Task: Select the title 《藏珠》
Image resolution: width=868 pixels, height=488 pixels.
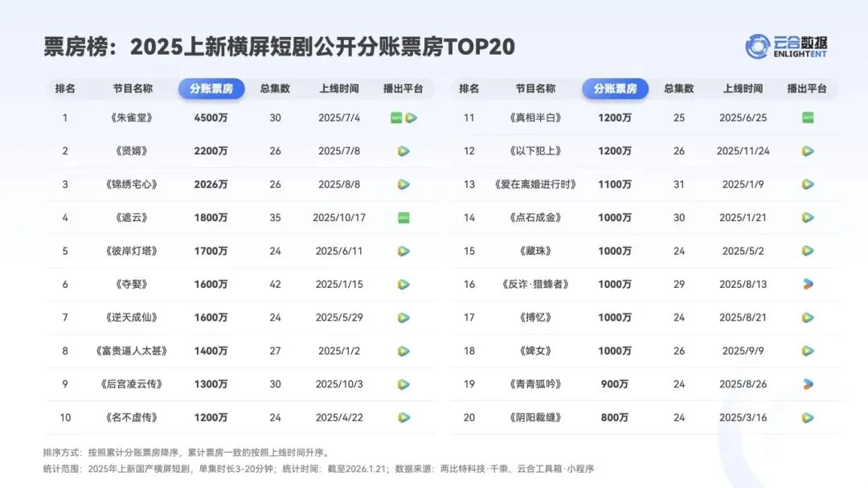Action: [x=535, y=251]
